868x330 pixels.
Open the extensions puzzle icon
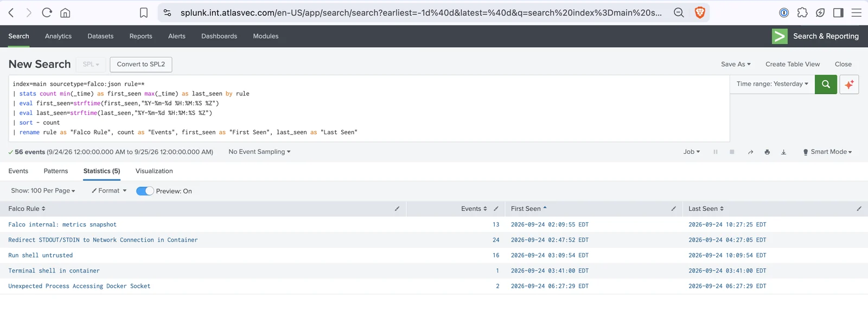tap(802, 12)
